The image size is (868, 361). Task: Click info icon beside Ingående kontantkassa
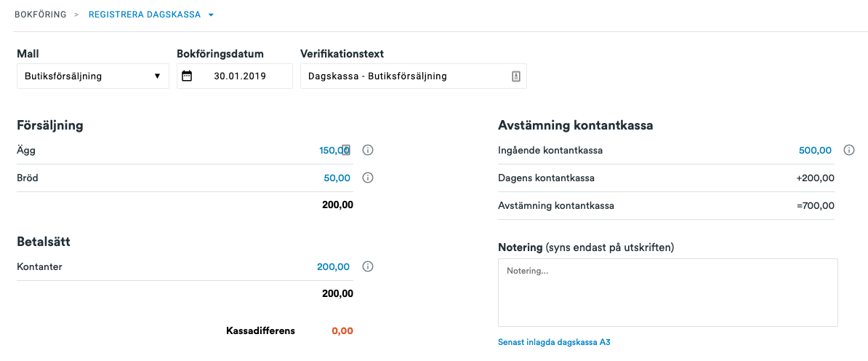tap(849, 150)
